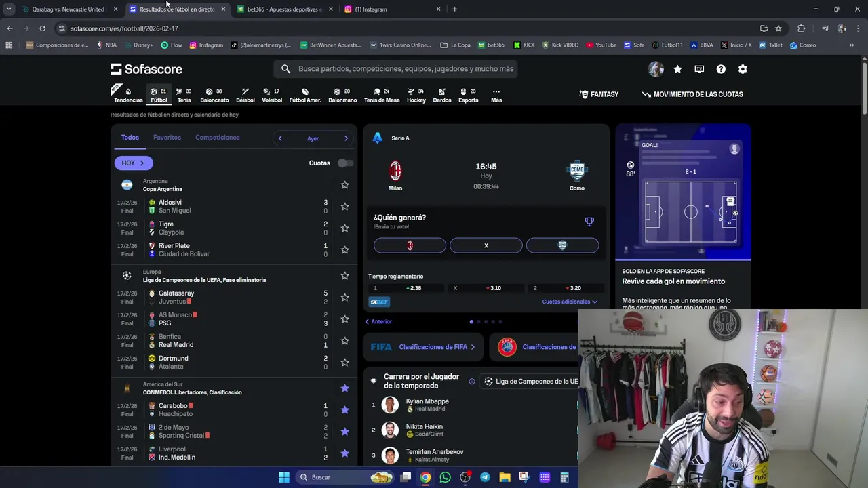The width and height of the screenshot is (868, 488).
Task: Open Telegram from the taskbar
Action: (x=485, y=477)
